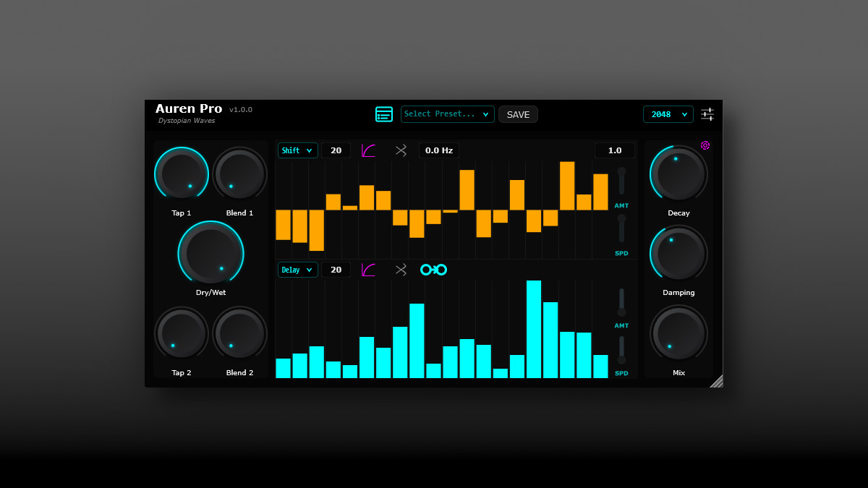Click the SAVE button
Viewport: 868px width, 488px height.
coord(518,114)
